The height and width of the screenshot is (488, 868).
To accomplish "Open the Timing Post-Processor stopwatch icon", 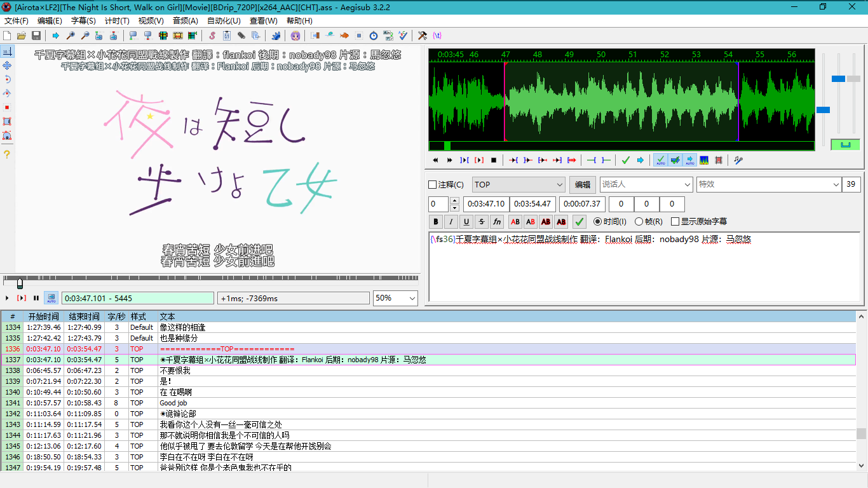I will pos(373,35).
